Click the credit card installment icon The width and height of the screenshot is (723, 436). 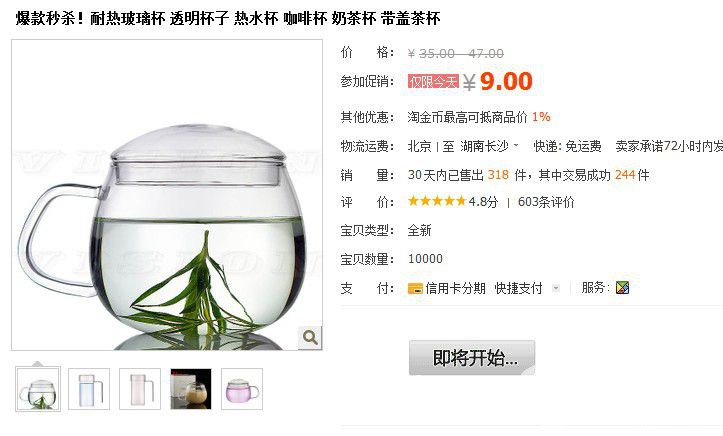(x=415, y=289)
